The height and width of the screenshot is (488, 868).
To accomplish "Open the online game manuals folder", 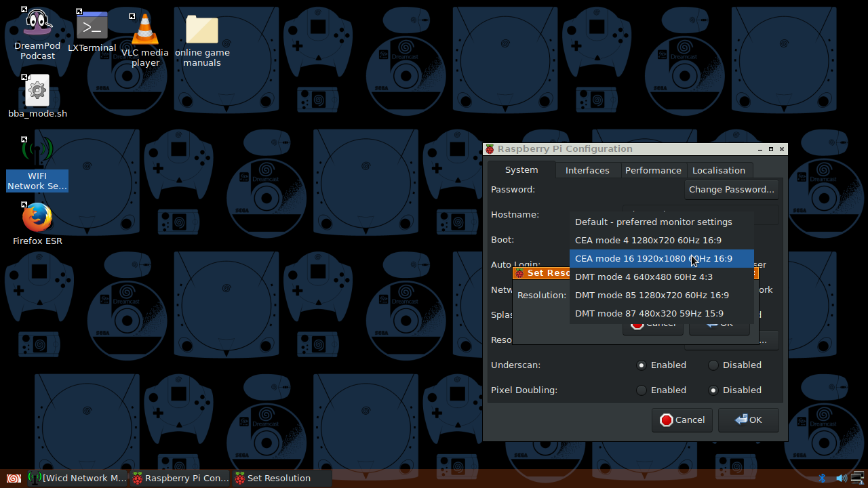I will click(x=202, y=41).
